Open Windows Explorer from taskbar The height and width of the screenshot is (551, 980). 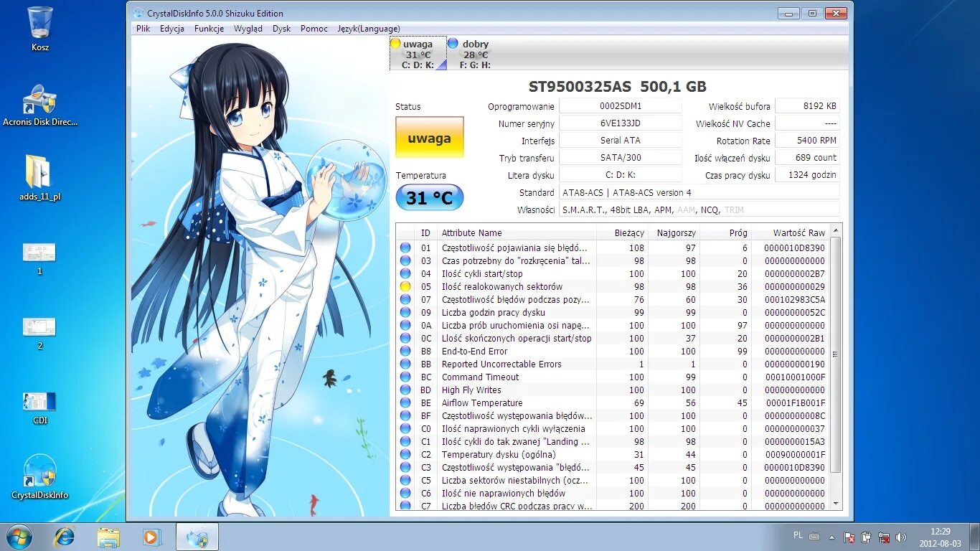coord(108,537)
